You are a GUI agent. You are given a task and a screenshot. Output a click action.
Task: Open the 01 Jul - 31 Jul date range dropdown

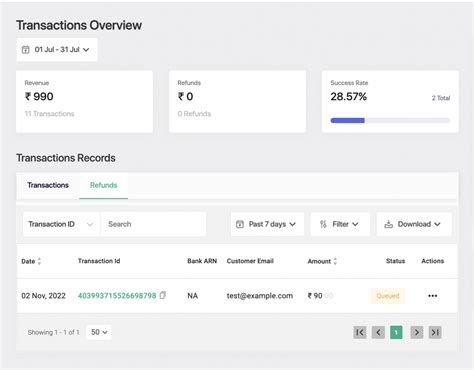(57, 50)
